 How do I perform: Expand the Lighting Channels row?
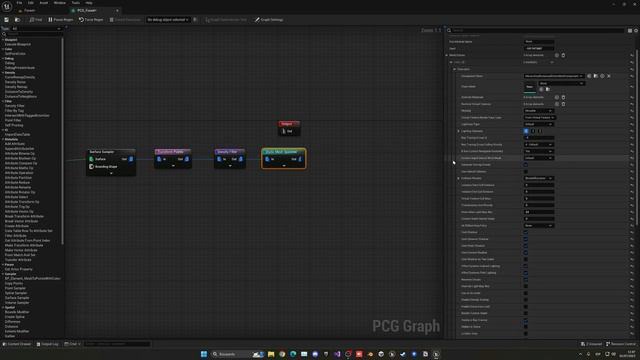tap(458, 131)
